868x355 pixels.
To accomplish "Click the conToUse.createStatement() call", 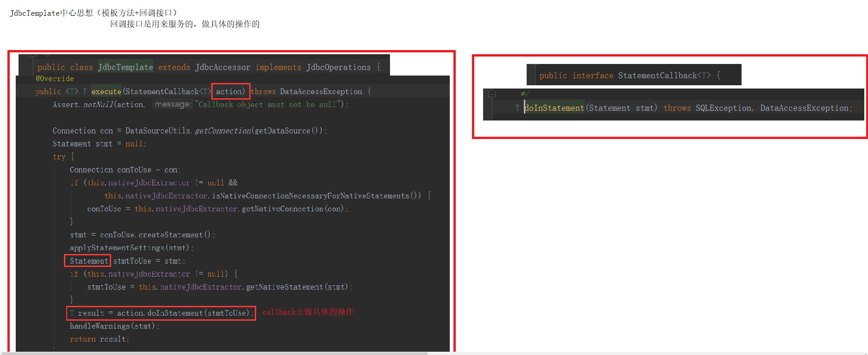I will (155, 235).
